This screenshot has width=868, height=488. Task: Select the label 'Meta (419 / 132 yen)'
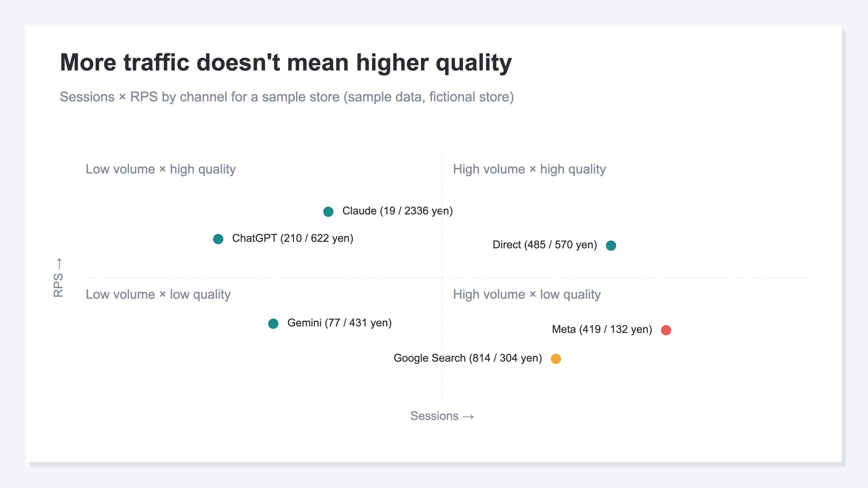pyautogui.click(x=602, y=329)
